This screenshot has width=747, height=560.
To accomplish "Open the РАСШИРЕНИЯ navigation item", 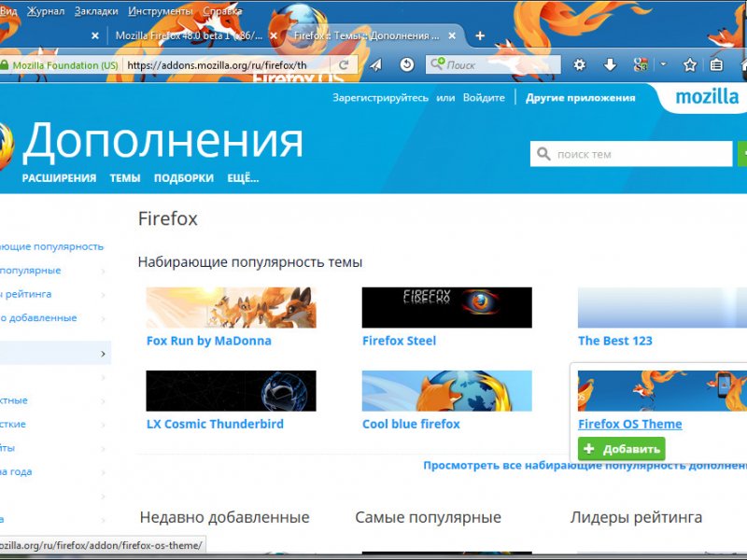I will (59, 178).
